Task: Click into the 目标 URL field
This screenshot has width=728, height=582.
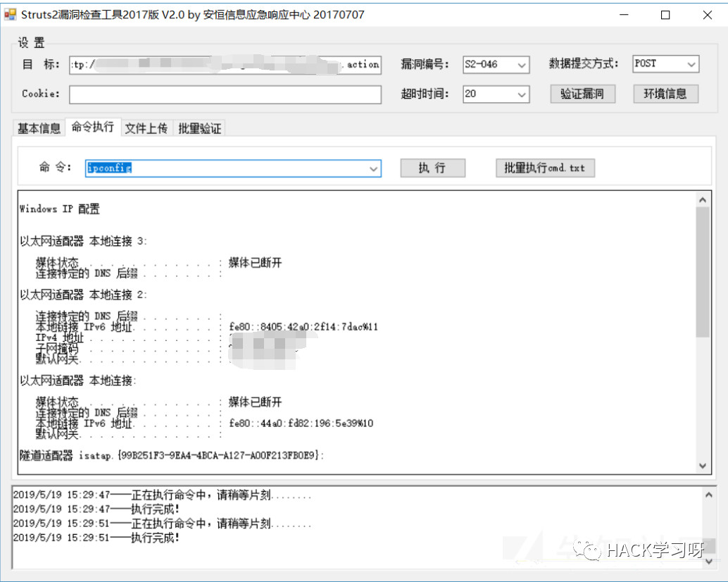Action: 225,65
